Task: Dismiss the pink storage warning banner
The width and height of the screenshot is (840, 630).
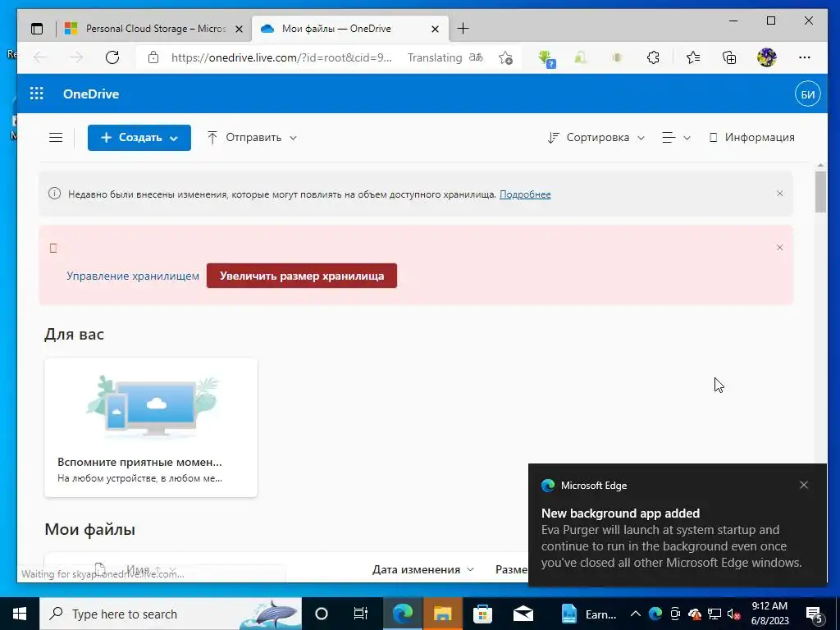Action: point(779,248)
